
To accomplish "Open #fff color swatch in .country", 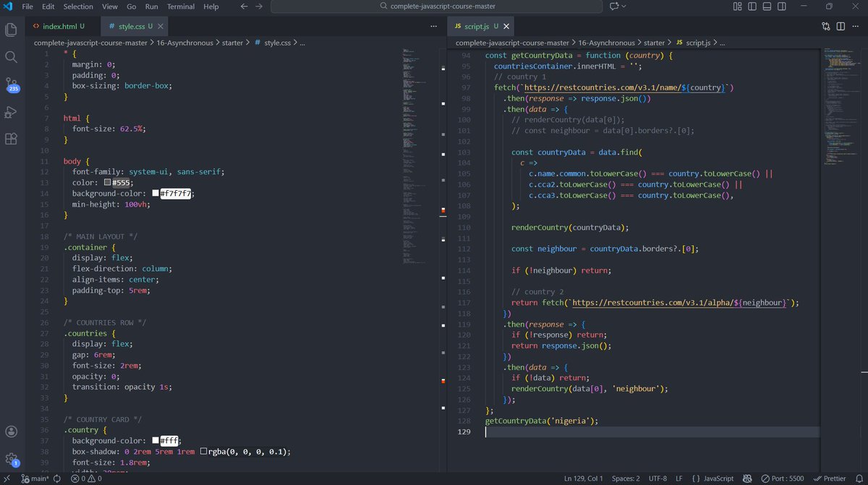I will [x=155, y=441].
